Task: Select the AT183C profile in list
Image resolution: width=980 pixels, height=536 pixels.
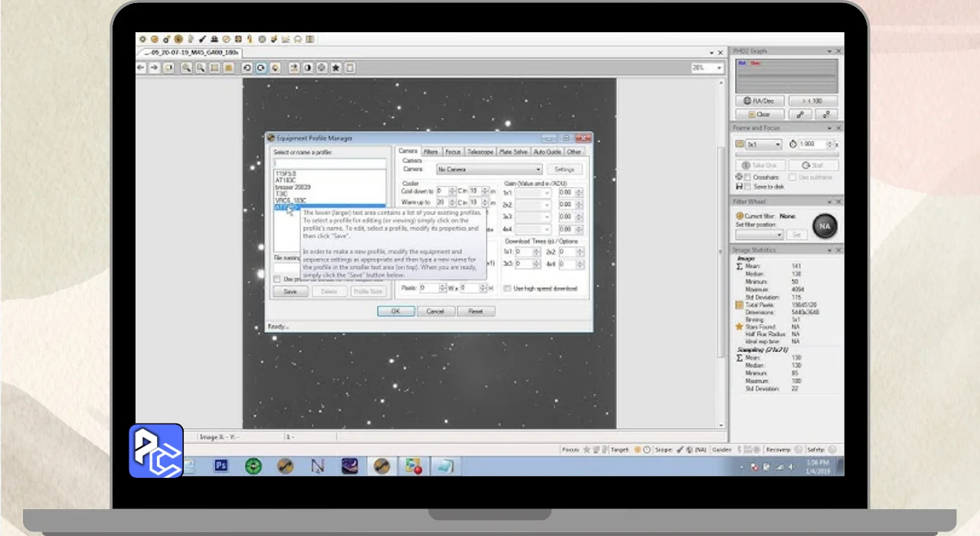Action: point(286,180)
